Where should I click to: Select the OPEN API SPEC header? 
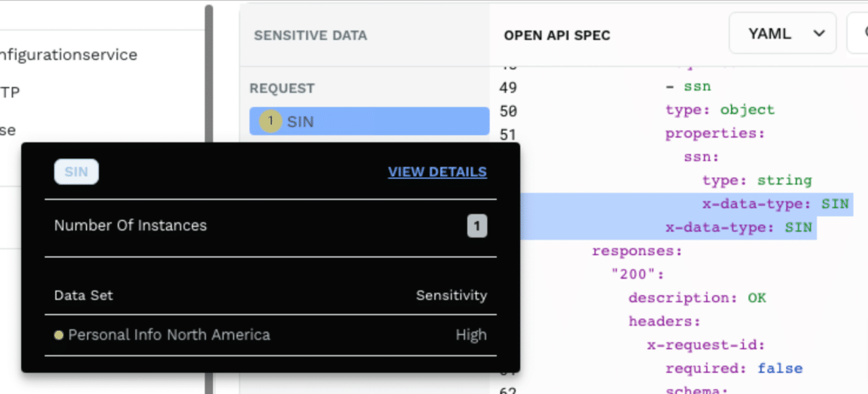pos(556,35)
